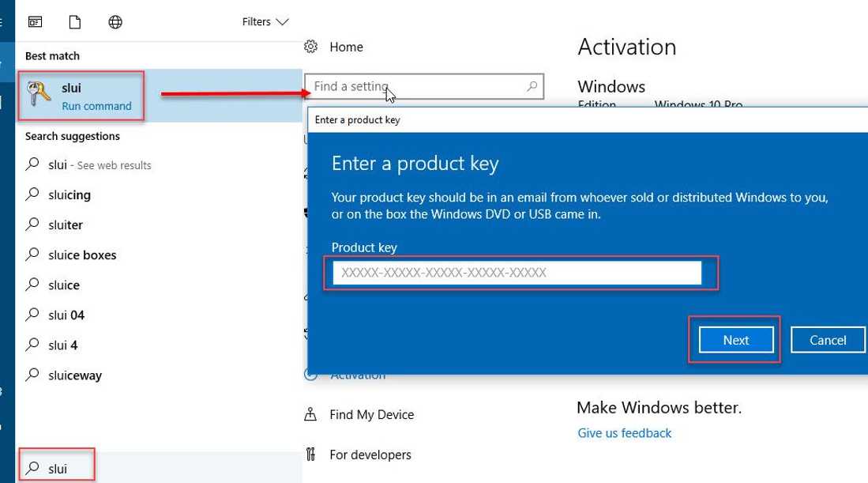Click the search magnifier inside Find a setting

pyautogui.click(x=533, y=86)
